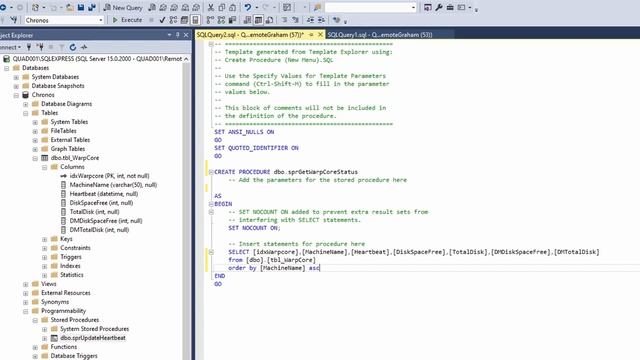Click Object Explorer disconnect plug icon
The width and height of the screenshot is (640, 360).
tap(40, 47)
